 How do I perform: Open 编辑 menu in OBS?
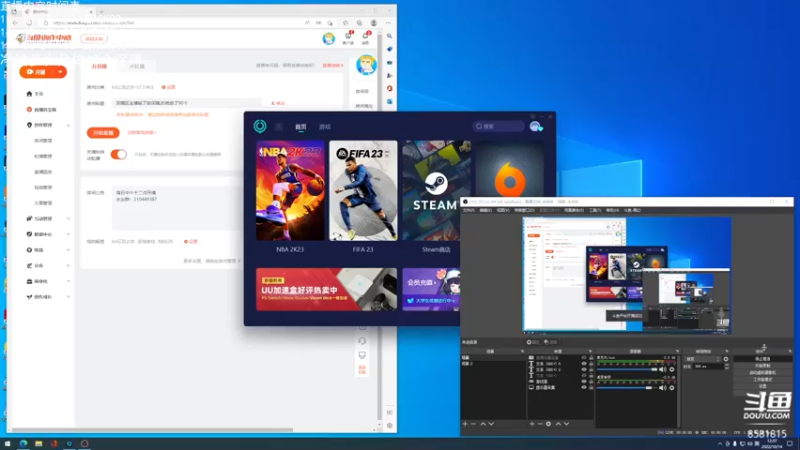[x=485, y=210]
